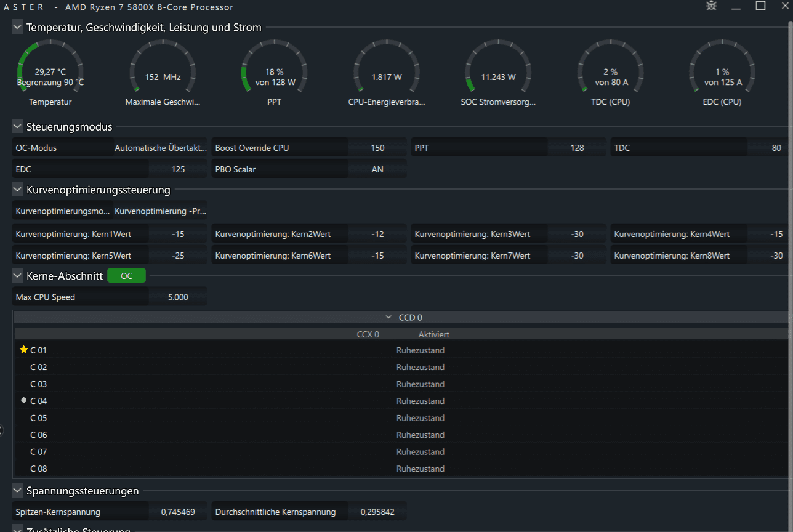Viewport: 793px width, 532px height.
Task: Click the CPU-Energieverbrauch gauge showing 1.817 W
Action: tap(387, 68)
